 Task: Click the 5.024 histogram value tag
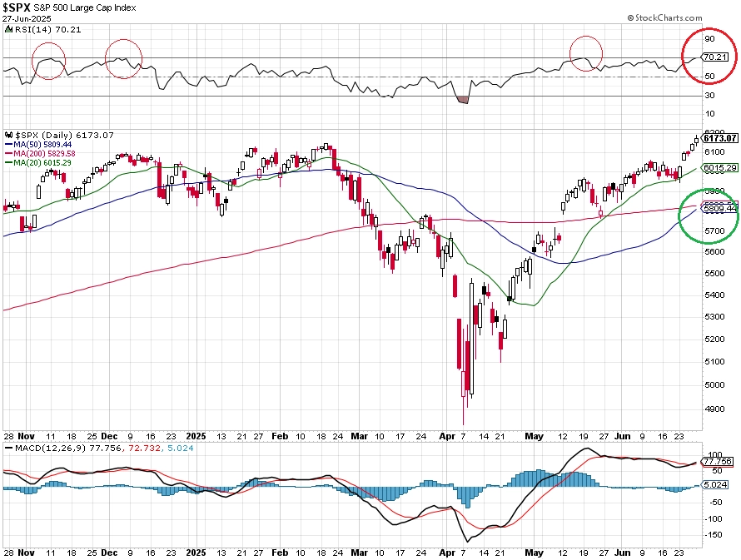[x=714, y=484]
